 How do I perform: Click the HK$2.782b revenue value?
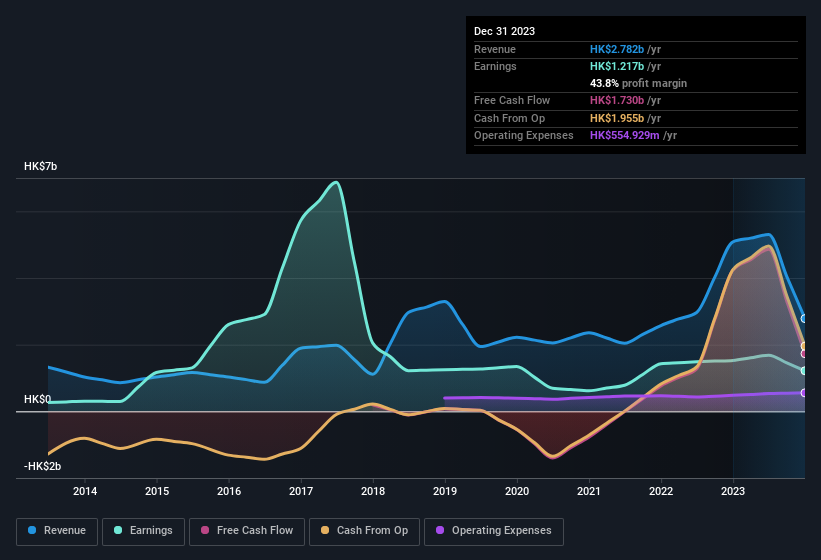(x=617, y=49)
